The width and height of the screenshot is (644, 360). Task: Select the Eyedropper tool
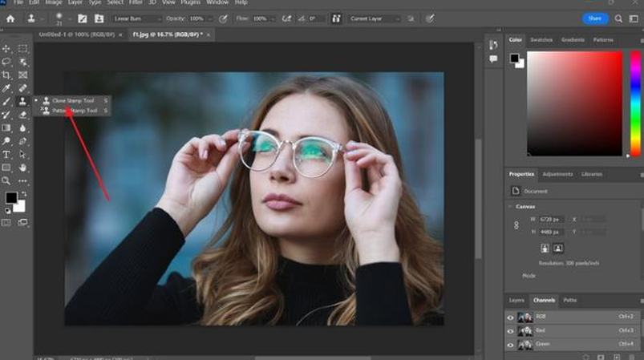[x=6, y=88]
